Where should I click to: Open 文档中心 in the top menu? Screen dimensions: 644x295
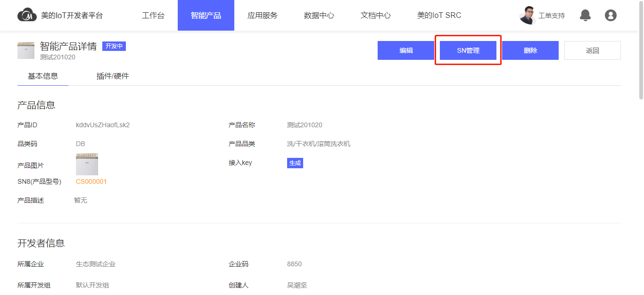[x=376, y=15]
